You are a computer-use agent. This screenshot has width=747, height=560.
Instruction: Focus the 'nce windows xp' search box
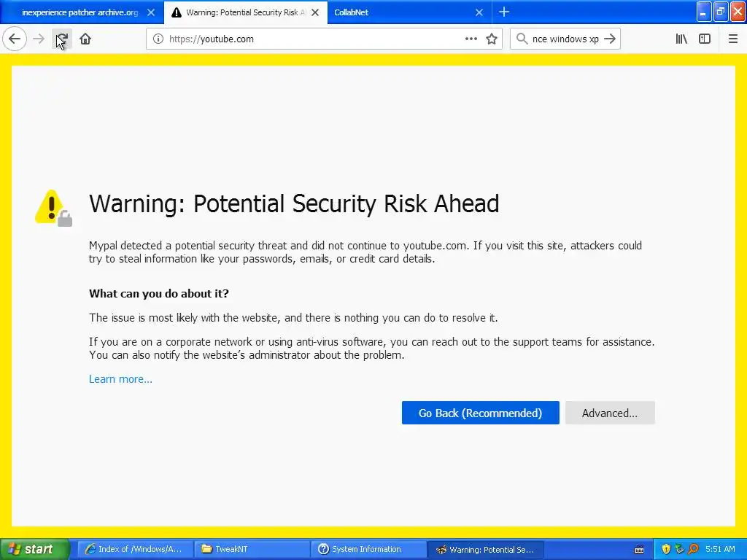(565, 39)
